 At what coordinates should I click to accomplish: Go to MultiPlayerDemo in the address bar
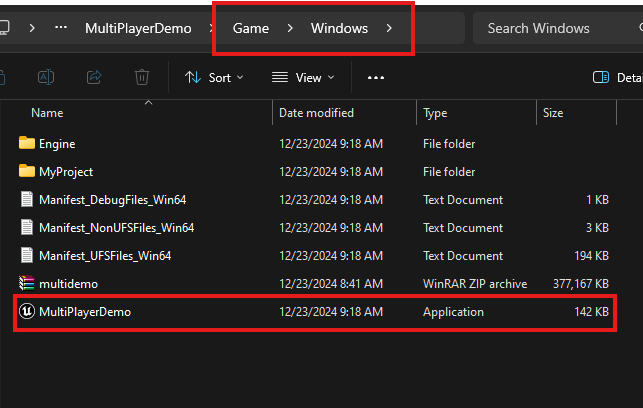140,29
